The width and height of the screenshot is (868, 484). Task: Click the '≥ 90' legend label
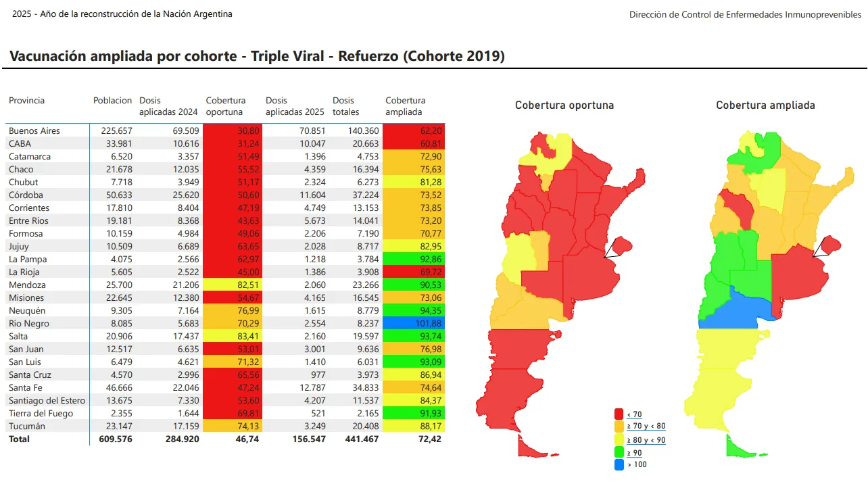(x=635, y=452)
